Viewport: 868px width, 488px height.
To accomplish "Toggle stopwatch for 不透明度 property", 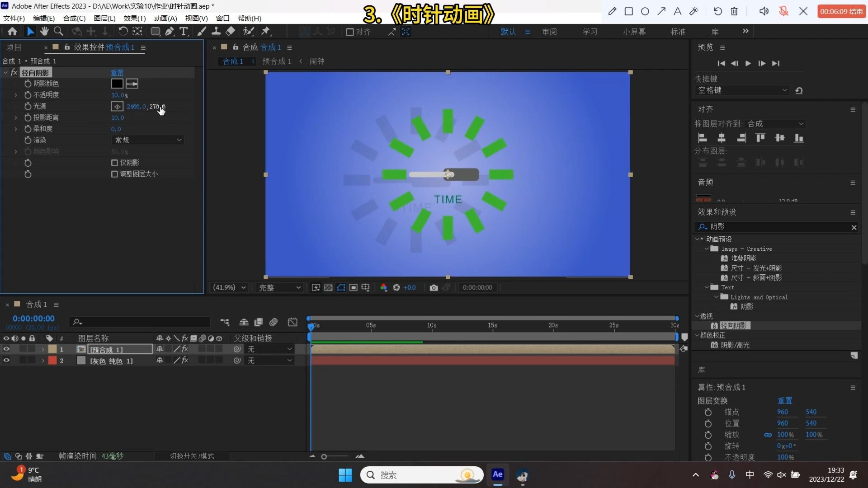I will click(x=28, y=95).
